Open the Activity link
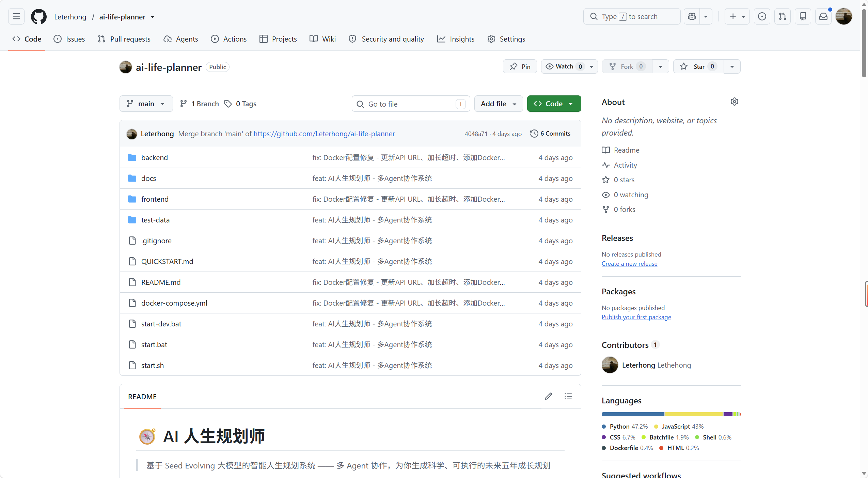Image resolution: width=868 pixels, height=478 pixels. [619, 165]
